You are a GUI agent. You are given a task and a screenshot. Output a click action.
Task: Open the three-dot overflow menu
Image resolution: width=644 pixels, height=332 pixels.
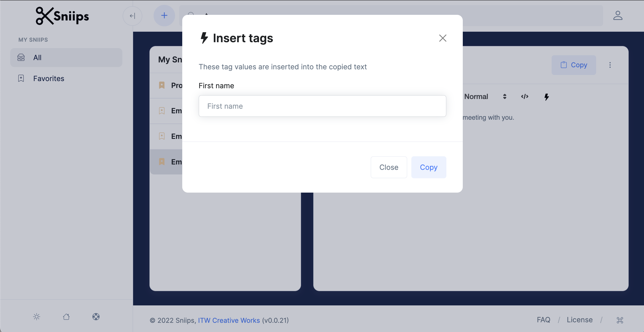(x=610, y=65)
